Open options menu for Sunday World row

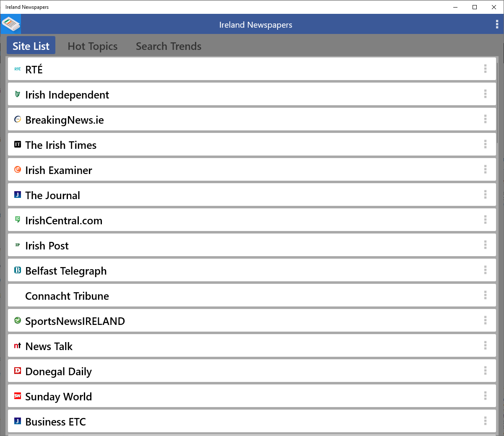point(485,396)
